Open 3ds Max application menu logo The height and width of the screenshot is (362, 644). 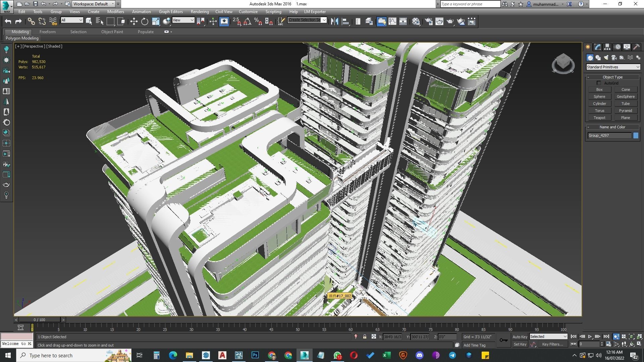click(x=6, y=6)
